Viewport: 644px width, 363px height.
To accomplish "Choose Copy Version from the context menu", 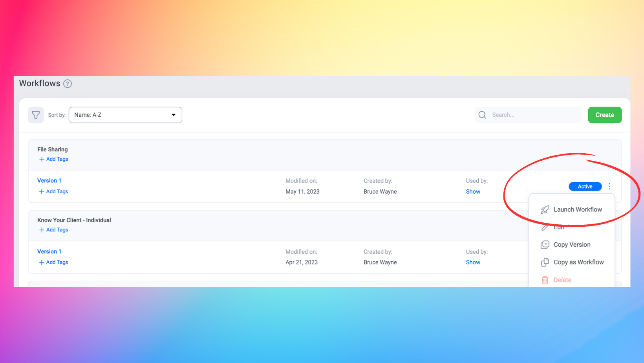I will pos(572,244).
